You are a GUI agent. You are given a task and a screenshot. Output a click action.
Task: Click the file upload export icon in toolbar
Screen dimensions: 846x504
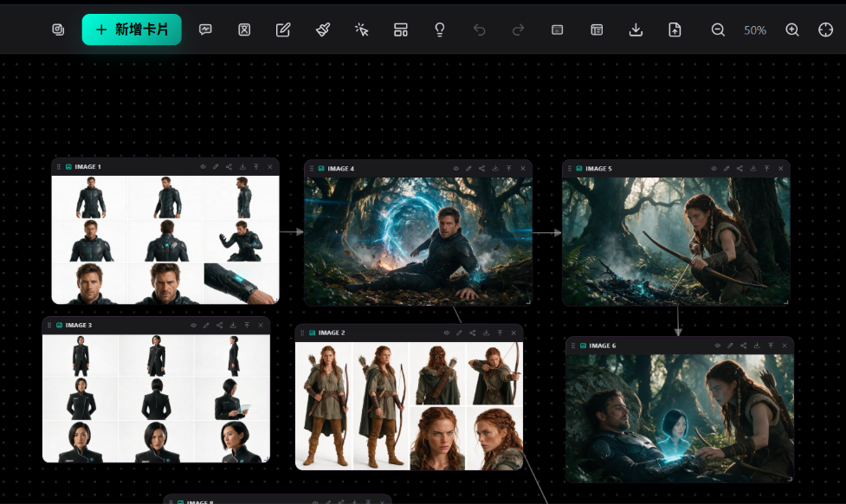click(675, 29)
